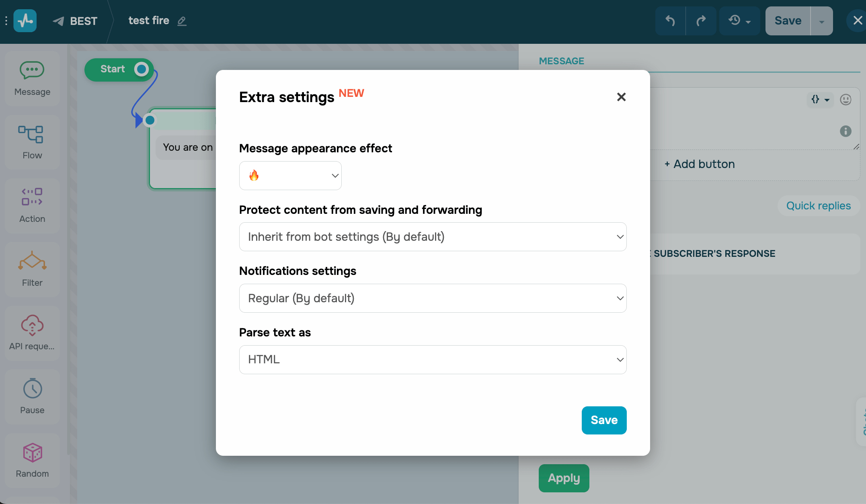Image resolution: width=866 pixels, height=504 pixels.
Task: Select the Message block icon in sidebar
Action: click(x=32, y=70)
